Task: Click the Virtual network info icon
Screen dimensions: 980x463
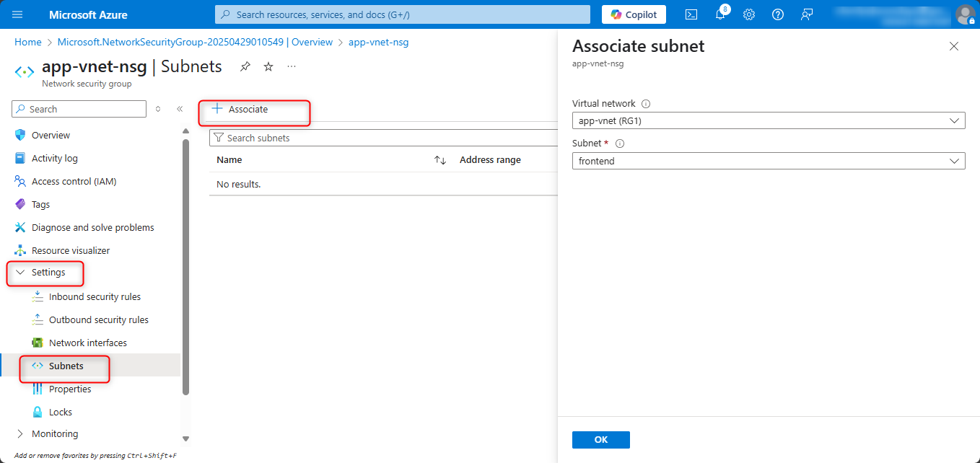Action: click(646, 104)
